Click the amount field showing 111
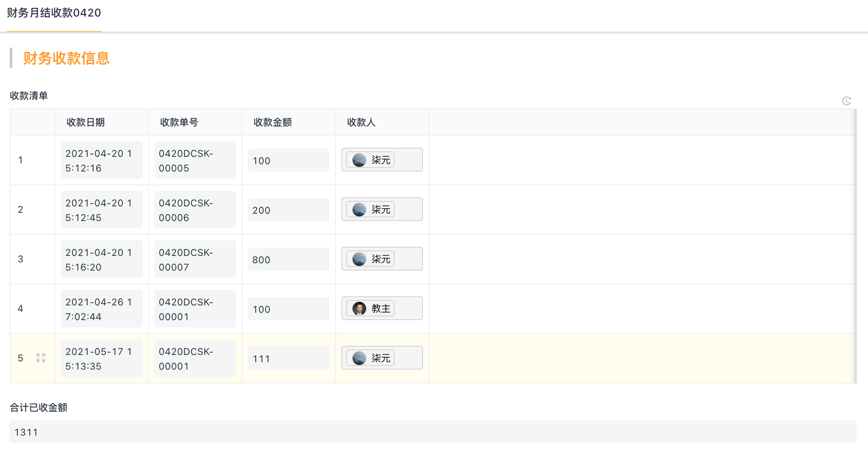 coord(289,358)
